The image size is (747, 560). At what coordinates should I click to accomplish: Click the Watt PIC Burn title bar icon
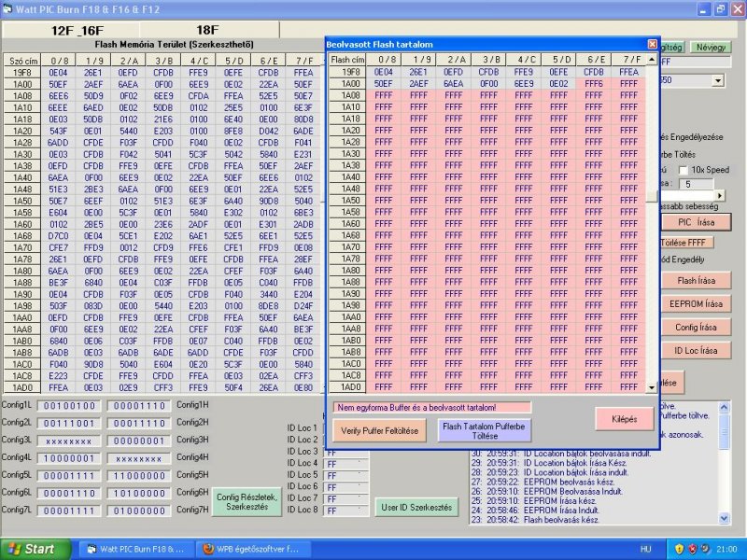(x=7, y=8)
